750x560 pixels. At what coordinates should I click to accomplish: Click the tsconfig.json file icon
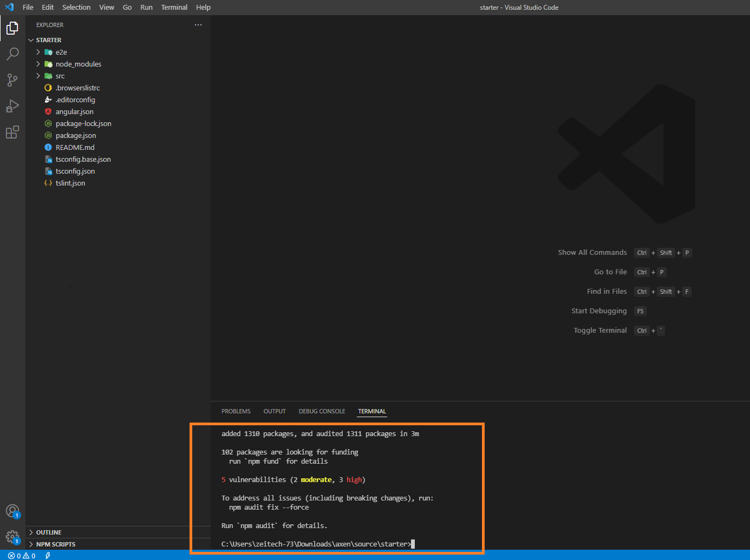pyautogui.click(x=48, y=172)
